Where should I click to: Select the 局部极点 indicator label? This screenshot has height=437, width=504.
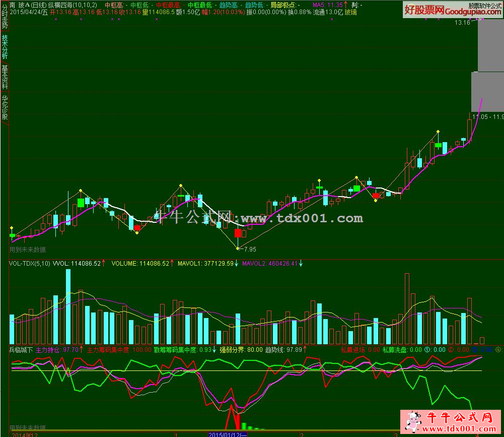point(283,5)
